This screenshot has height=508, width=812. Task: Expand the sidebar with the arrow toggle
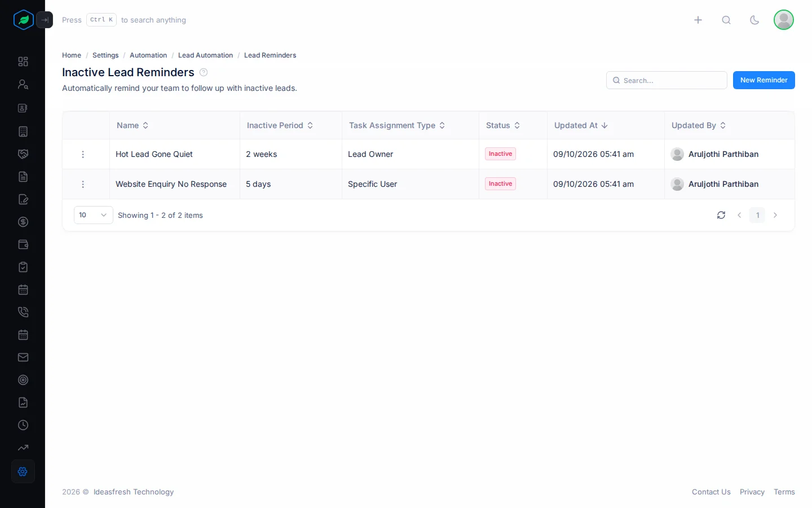pyautogui.click(x=45, y=20)
